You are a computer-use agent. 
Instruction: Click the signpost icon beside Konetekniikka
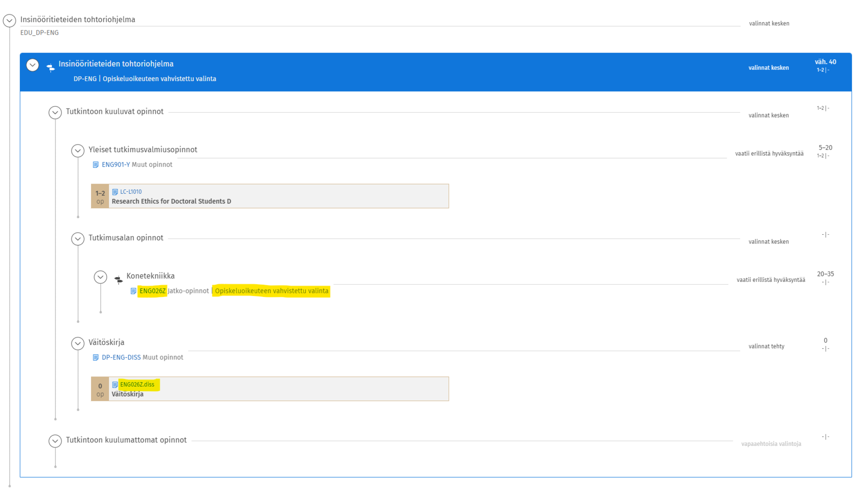(x=118, y=279)
